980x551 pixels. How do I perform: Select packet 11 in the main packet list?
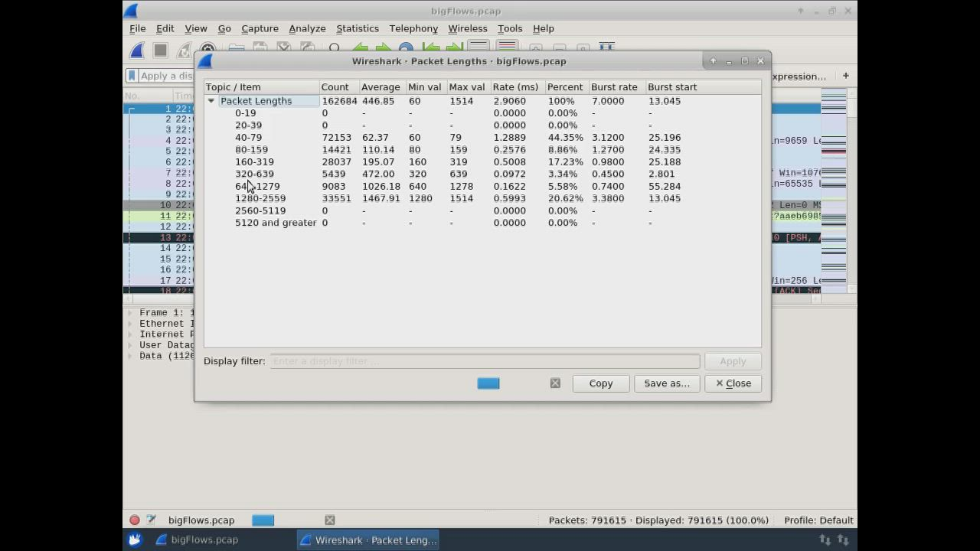159,217
